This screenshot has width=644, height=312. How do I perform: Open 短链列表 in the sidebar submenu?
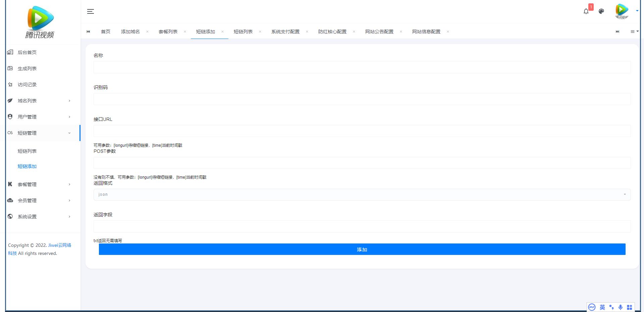(x=27, y=151)
